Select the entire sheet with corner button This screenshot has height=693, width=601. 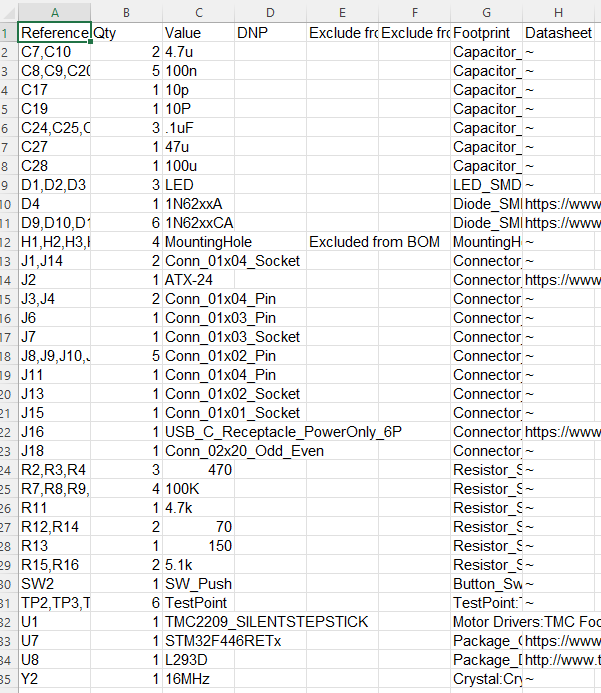8,12
